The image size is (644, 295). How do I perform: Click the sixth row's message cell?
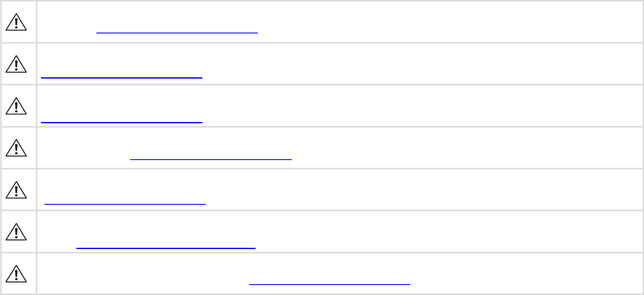click(x=417, y=226)
